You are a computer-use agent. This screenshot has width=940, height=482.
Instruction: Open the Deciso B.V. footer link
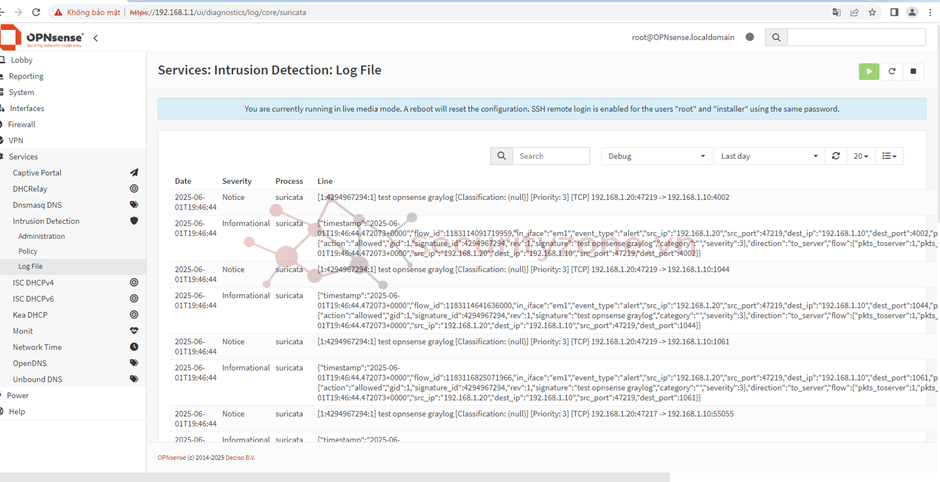click(x=240, y=457)
